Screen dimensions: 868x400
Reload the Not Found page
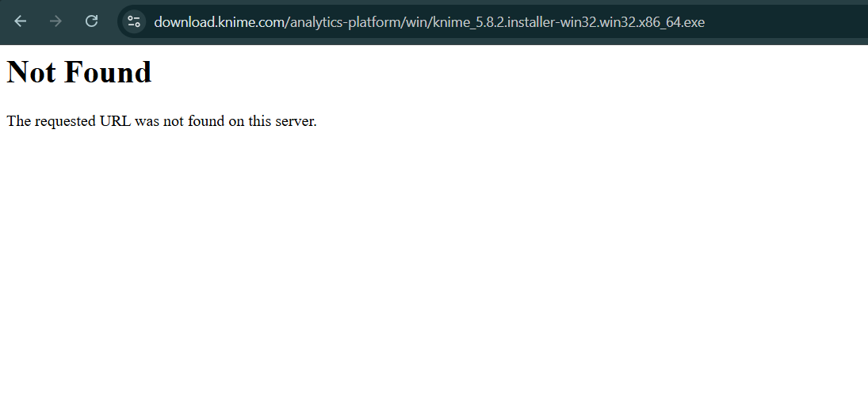point(91,21)
